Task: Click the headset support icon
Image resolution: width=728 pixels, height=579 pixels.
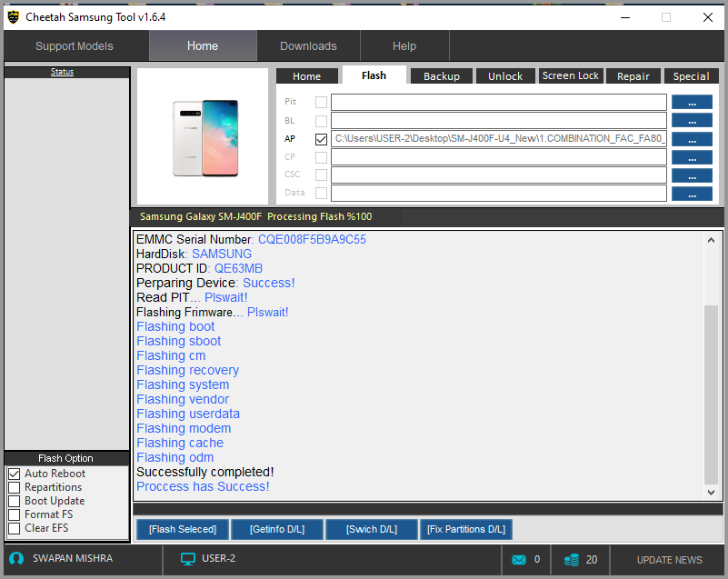Action: point(16,559)
